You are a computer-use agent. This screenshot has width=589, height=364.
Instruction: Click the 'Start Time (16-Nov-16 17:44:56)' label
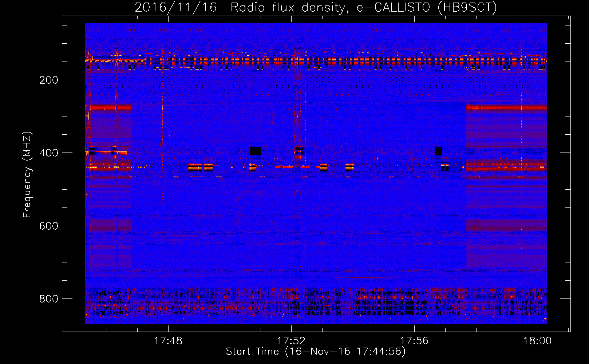click(316, 352)
